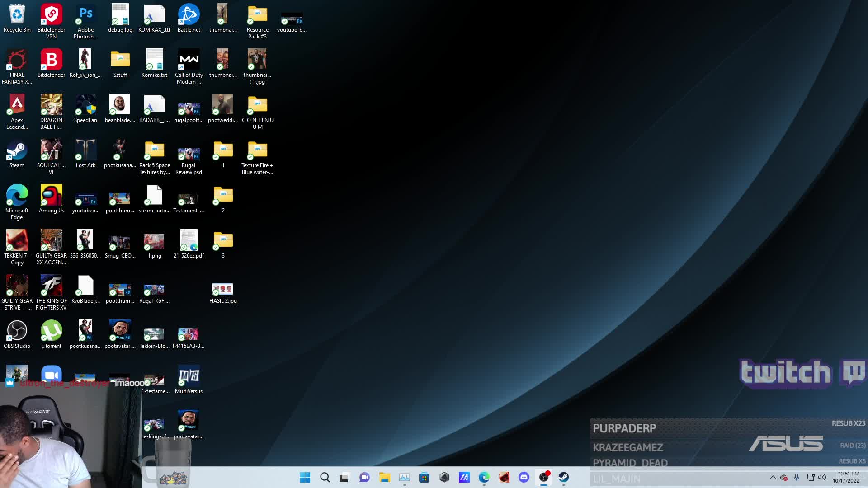Select the KOMIKAX_.ttf font file
This screenshot has height=488, width=868.
click(154, 19)
